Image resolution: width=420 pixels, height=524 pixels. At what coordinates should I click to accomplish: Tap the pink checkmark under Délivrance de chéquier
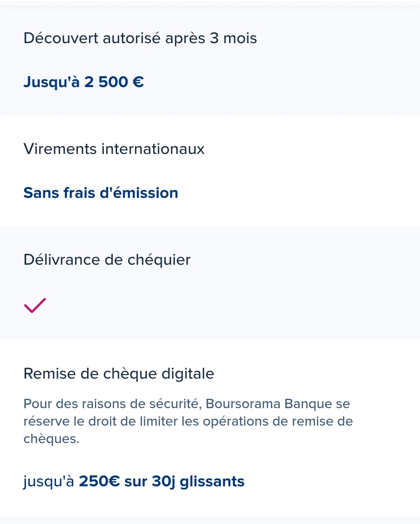point(35,305)
